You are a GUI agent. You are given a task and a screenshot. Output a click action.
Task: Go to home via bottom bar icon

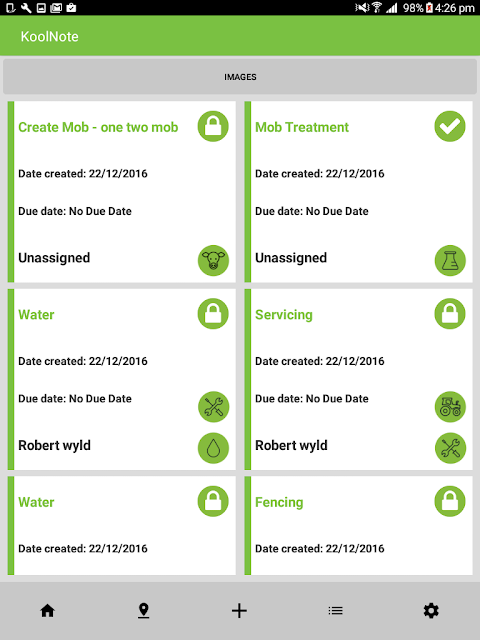click(x=47, y=611)
